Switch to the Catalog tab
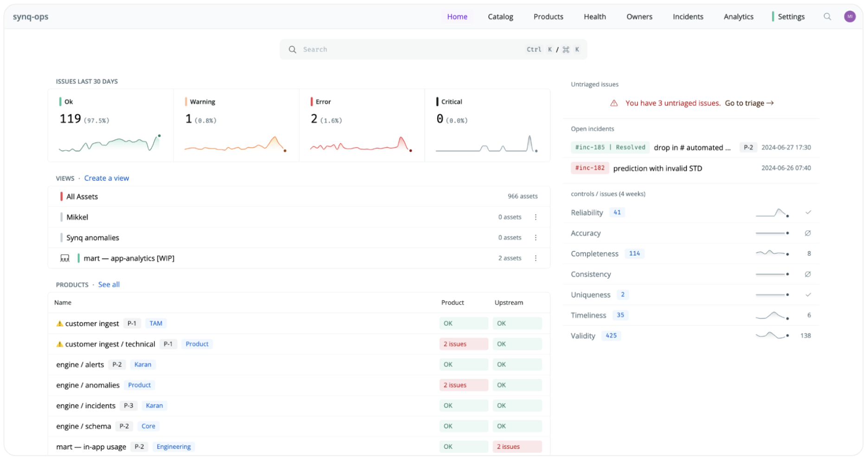Image resolution: width=868 pixels, height=461 pixels. (x=500, y=16)
